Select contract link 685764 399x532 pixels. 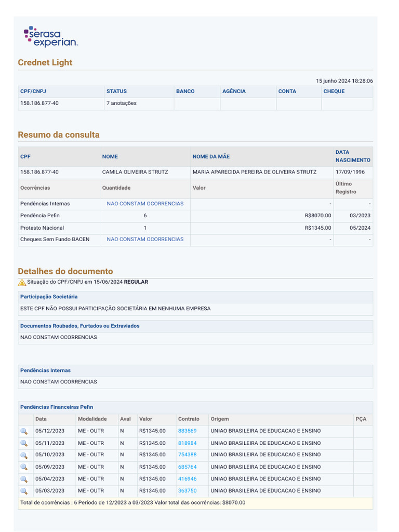pyautogui.click(x=187, y=467)
